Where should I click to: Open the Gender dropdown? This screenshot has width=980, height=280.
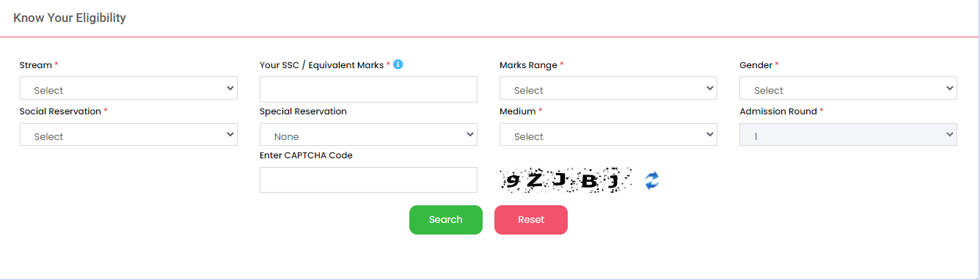pos(848,89)
